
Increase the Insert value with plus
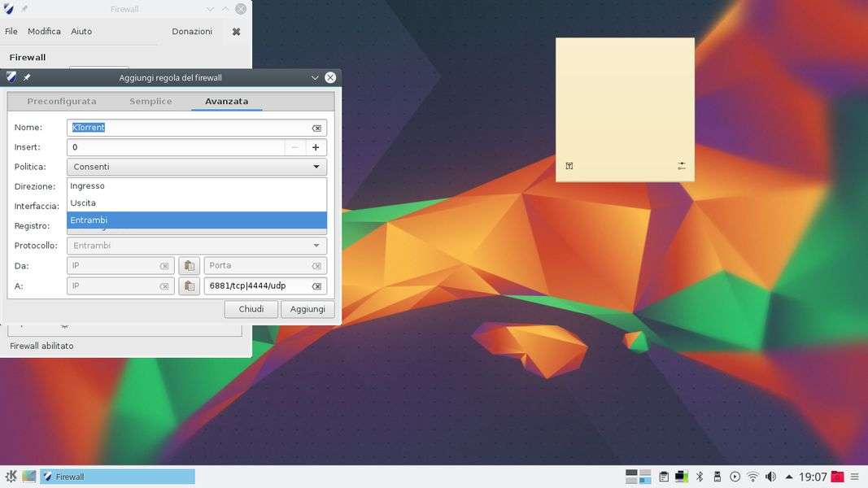316,147
